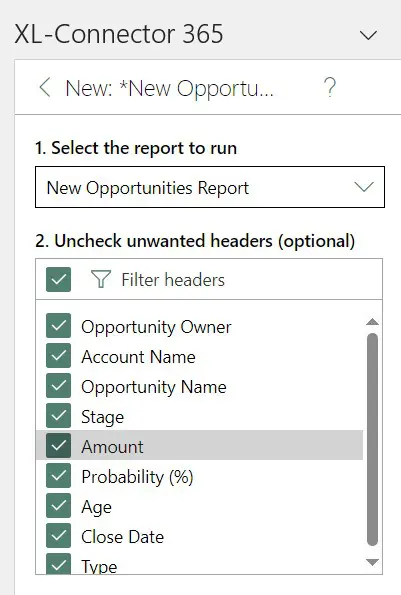Uncheck the Type header checkbox
Screen dimensions: 401x595
58,564
